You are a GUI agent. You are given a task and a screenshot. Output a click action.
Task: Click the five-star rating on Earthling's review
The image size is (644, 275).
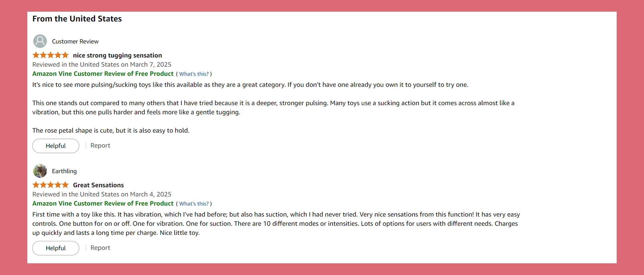(51, 185)
